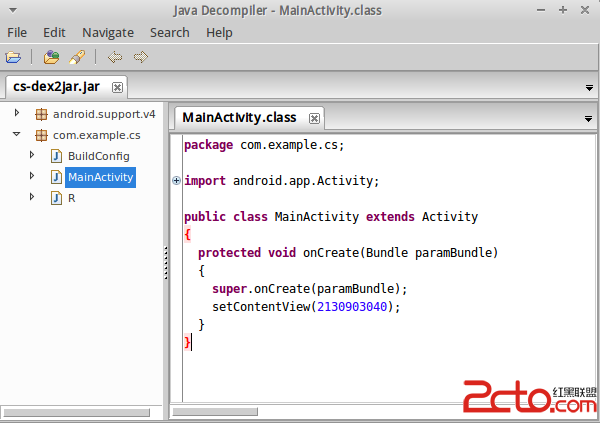Expand the R class node
600x423 pixels.
[x=32, y=197]
